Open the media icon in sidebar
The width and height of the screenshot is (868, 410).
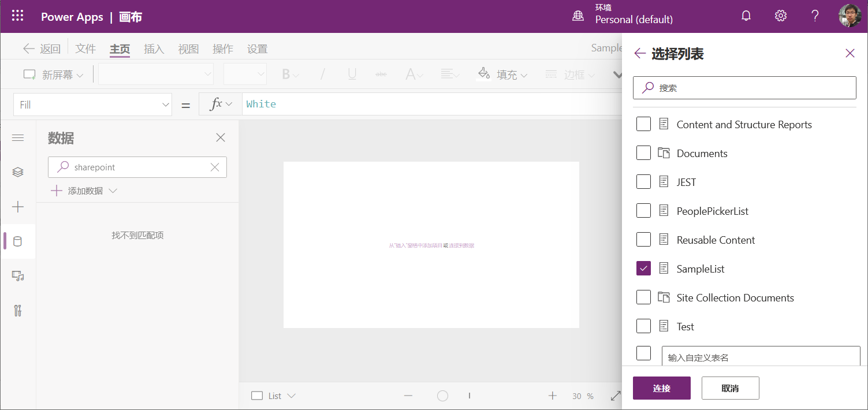click(18, 276)
